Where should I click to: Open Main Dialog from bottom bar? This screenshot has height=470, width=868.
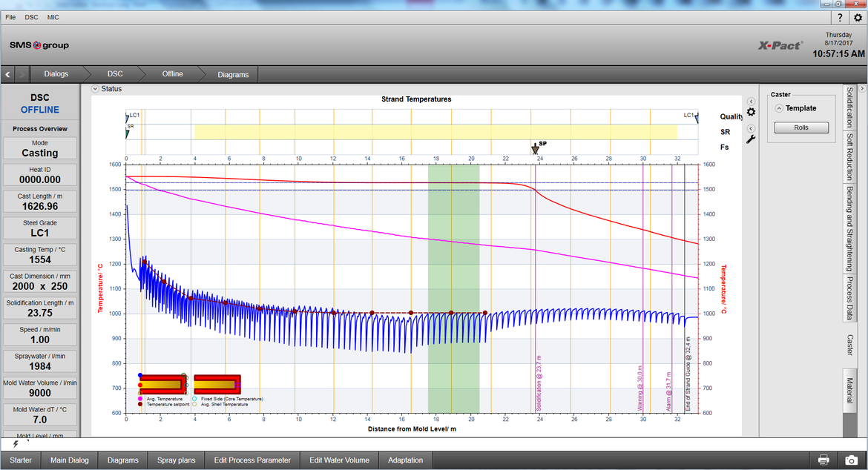pyautogui.click(x=70, y=460)
